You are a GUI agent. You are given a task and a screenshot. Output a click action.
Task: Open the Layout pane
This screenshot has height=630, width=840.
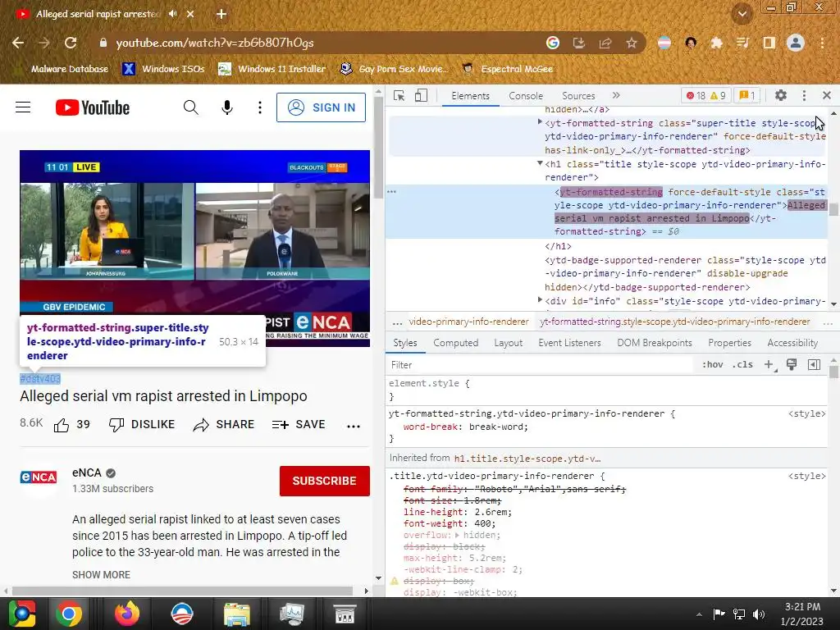click(x=509, y=343)
